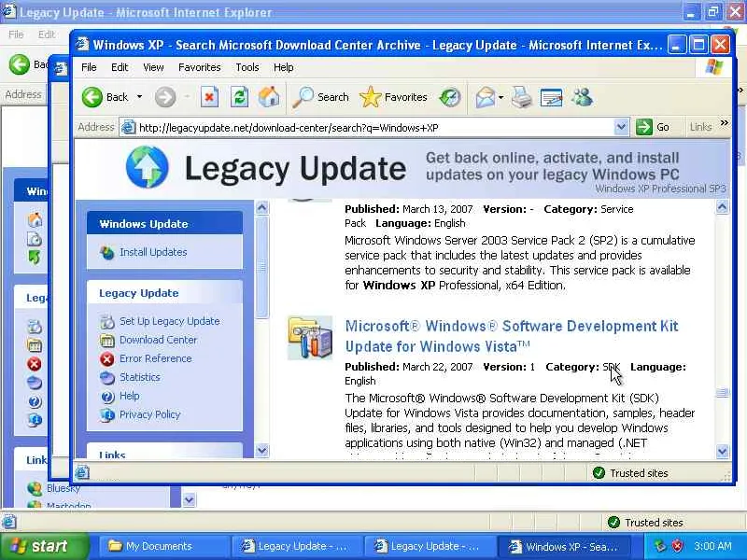Open the Help menu
The height and width of the screenshot is (560, 747).
click(x=284, y=67)
